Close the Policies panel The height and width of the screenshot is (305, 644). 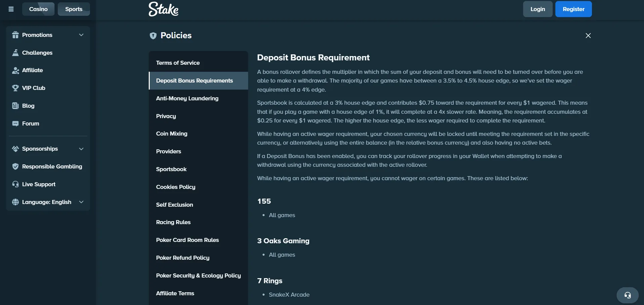pos(588,36)
